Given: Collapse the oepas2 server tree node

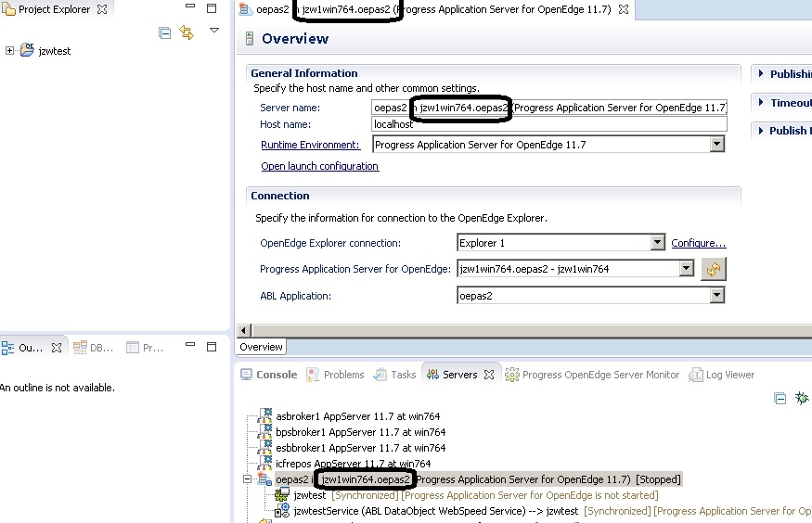Looking at the screenshot, I should point(248,479).
